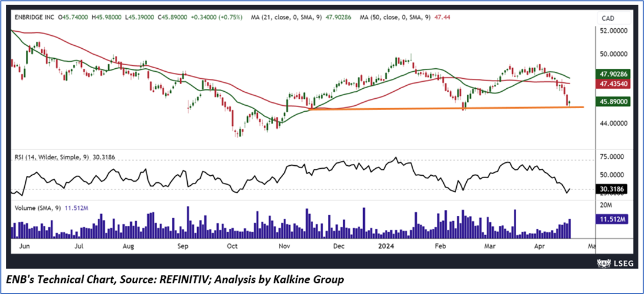Click the 2024 label on time axis
The height and width of the screenshot is (294, 644).
(386, 246)
